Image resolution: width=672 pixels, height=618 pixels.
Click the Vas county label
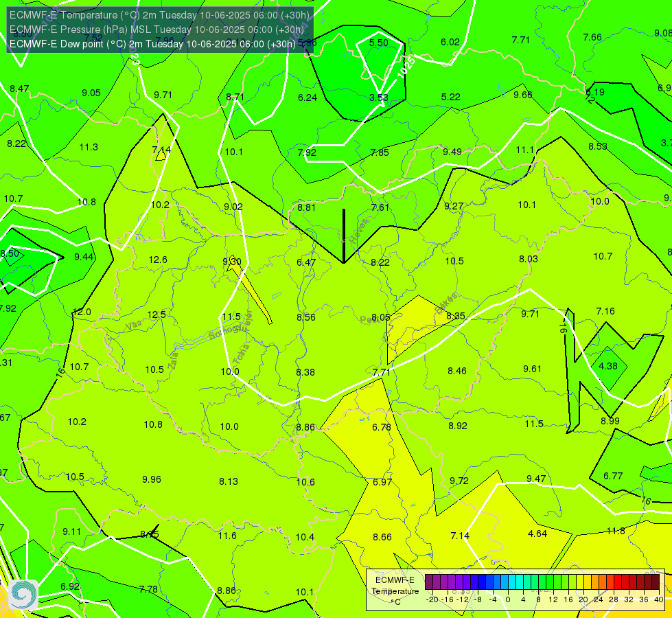(134, 326)
